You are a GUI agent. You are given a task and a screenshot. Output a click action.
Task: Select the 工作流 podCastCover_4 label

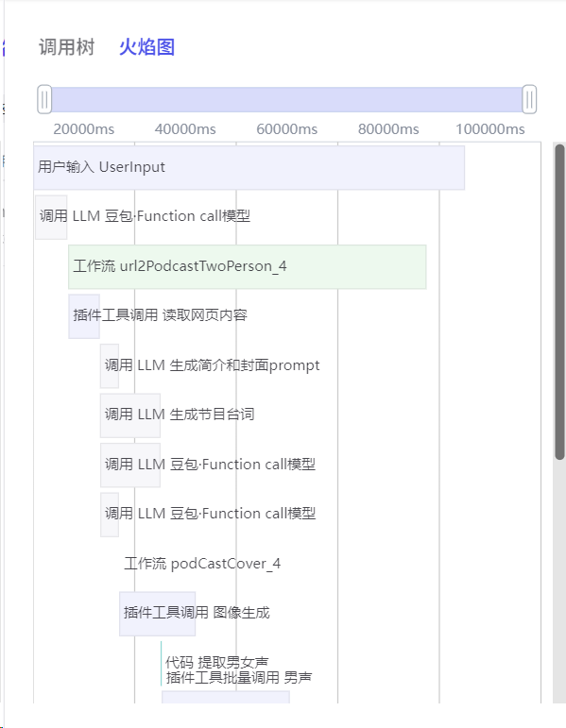pyautogui.click(x=202, y=564)
